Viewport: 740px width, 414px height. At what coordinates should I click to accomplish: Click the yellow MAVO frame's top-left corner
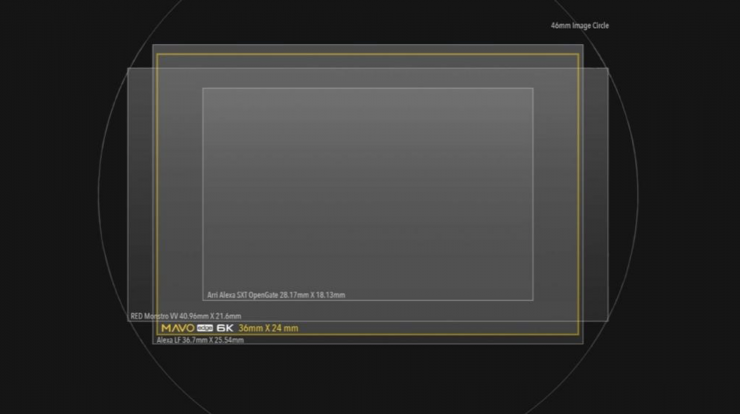(x=157, y=53)
